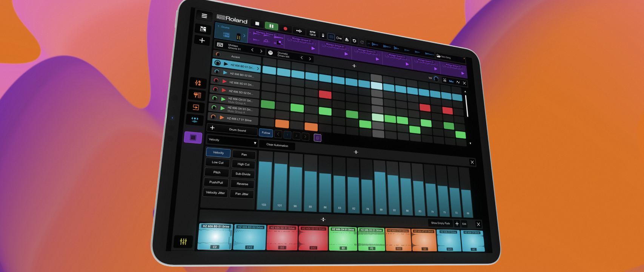This screenshot has height=272, width=644.
Task: Click the purple copy pattern icon
Action: pos(318,138)
